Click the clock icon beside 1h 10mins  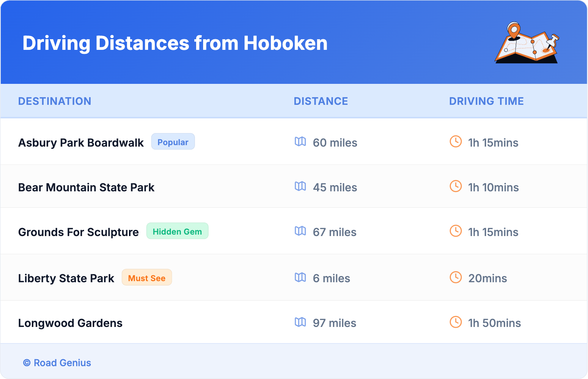[x=456, y=186]
